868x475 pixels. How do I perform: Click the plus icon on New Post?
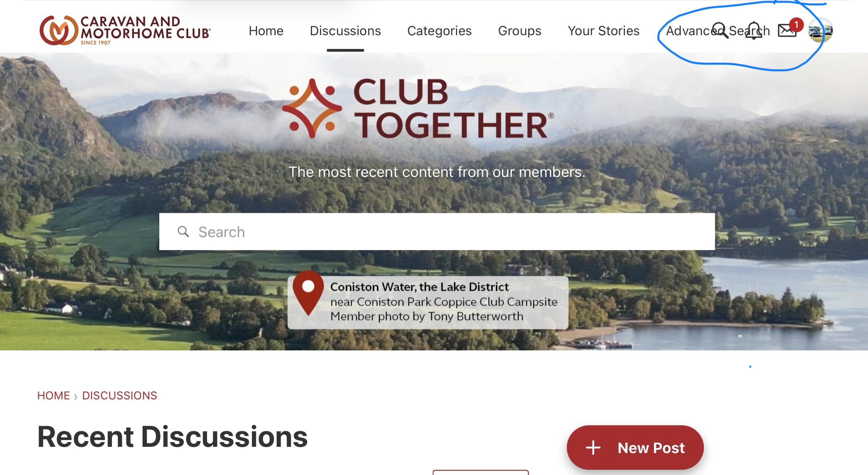[x=593, y=448]
